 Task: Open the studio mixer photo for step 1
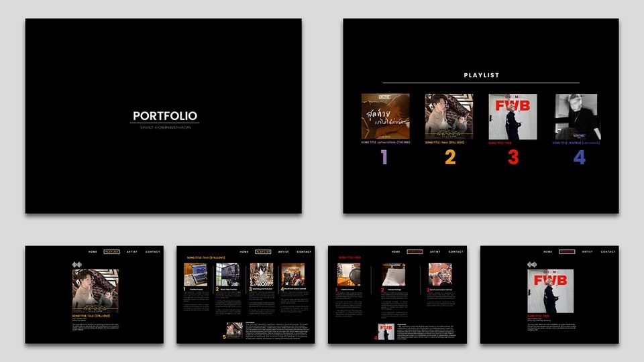pyautogui.click(x=196, y=274)
